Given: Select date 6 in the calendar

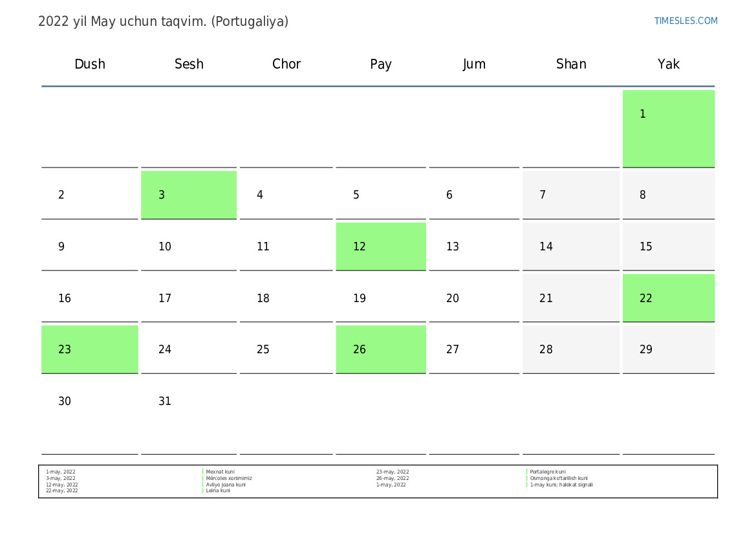Looking at the screenshot, I should click(x=474, y=195).
